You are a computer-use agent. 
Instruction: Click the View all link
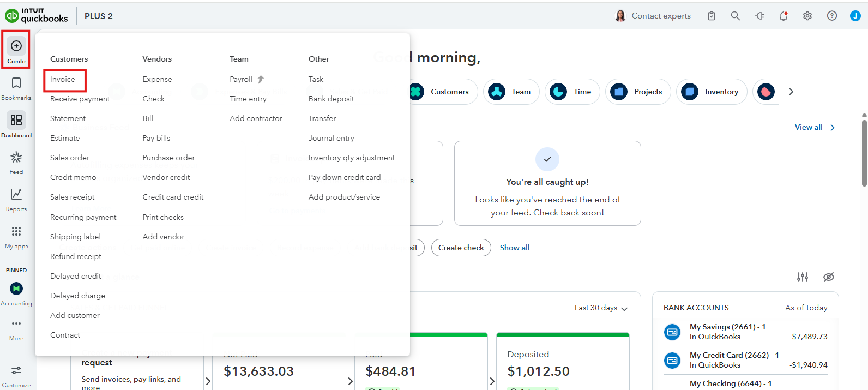tap(809, 128)
